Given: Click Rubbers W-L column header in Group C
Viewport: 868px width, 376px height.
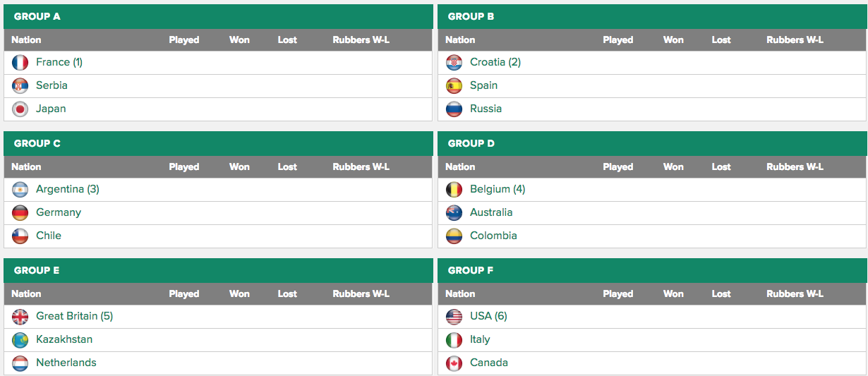Looking at the screenshot, I should 361,167.
